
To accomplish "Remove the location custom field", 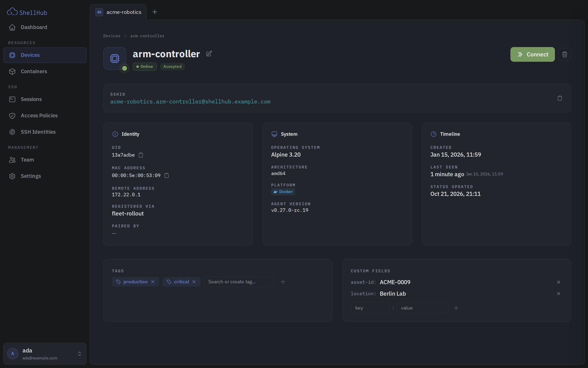I will [558, 294].
